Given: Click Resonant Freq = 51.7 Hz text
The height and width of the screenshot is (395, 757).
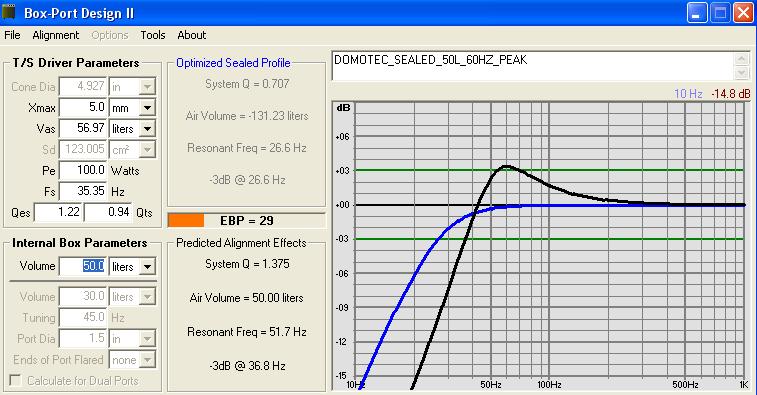Looking at the screenshot, I should point(247,332).
